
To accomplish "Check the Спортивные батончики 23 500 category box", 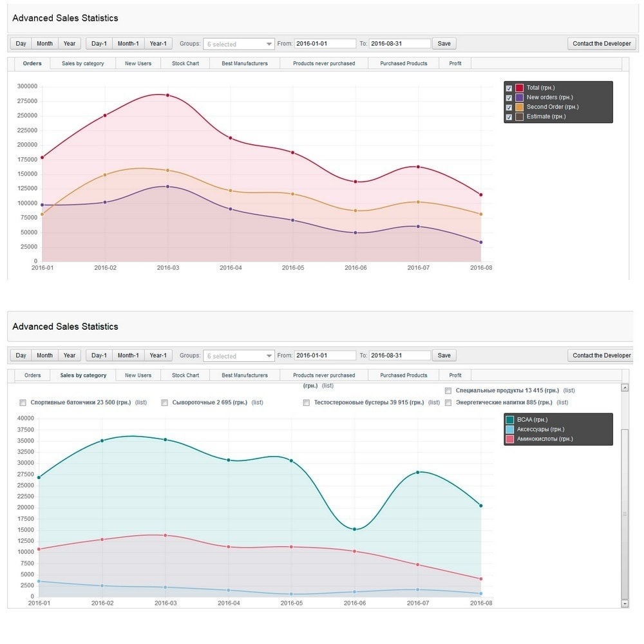I will pos(23,402).
